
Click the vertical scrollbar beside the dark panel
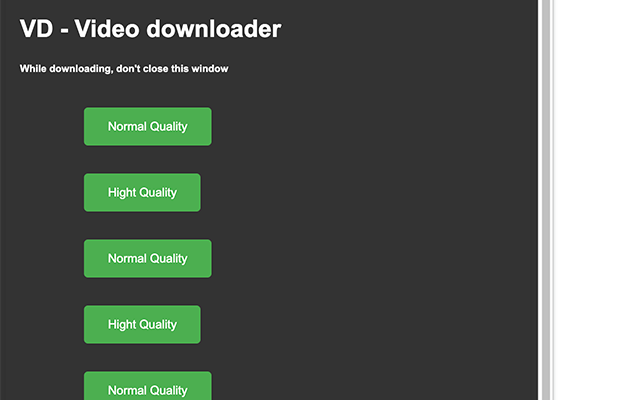coord(546,200)
